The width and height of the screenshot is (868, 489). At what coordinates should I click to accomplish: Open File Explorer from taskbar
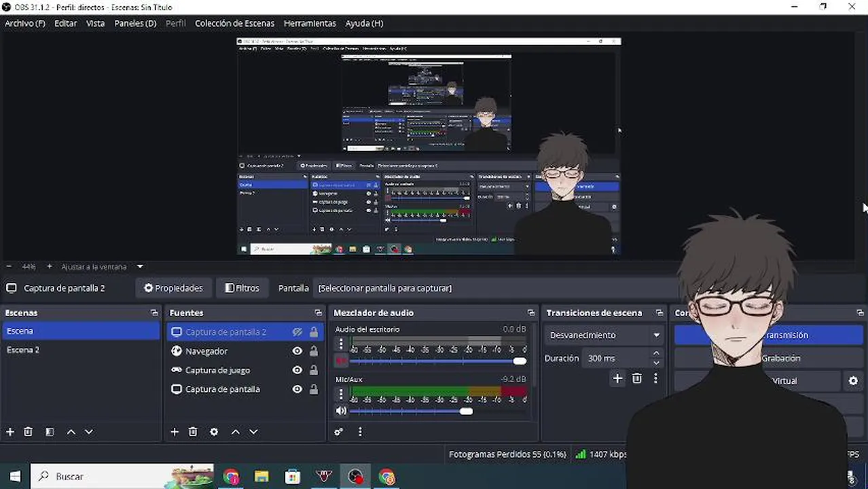[x=261, y=477]
